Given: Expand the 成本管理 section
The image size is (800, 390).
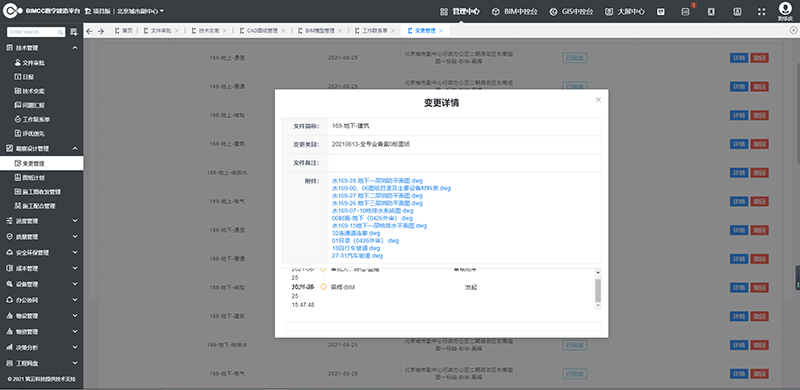Looking at the screenshot, I should click(42, 268).
